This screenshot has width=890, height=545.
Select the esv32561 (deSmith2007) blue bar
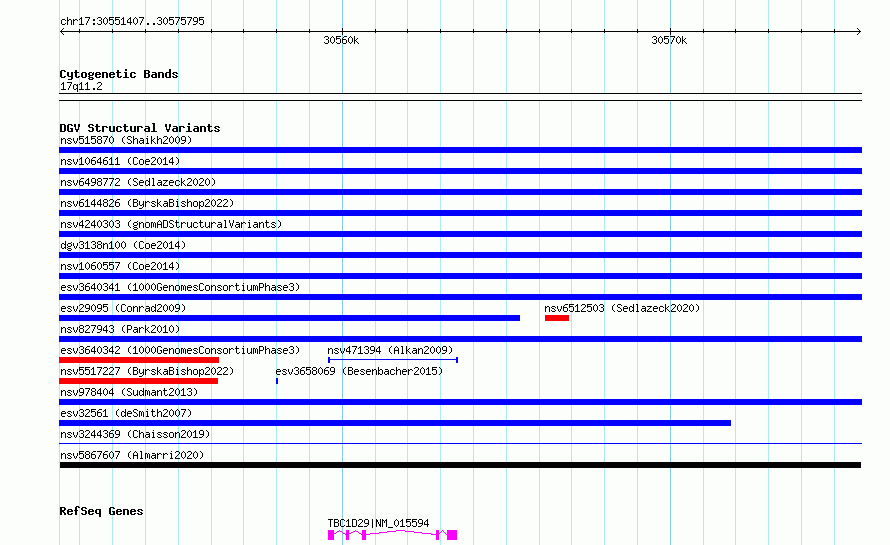(x=395, y=423)
